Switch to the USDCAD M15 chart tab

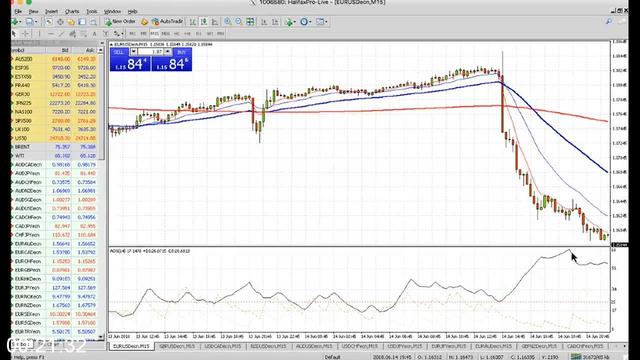click(222, 346)
